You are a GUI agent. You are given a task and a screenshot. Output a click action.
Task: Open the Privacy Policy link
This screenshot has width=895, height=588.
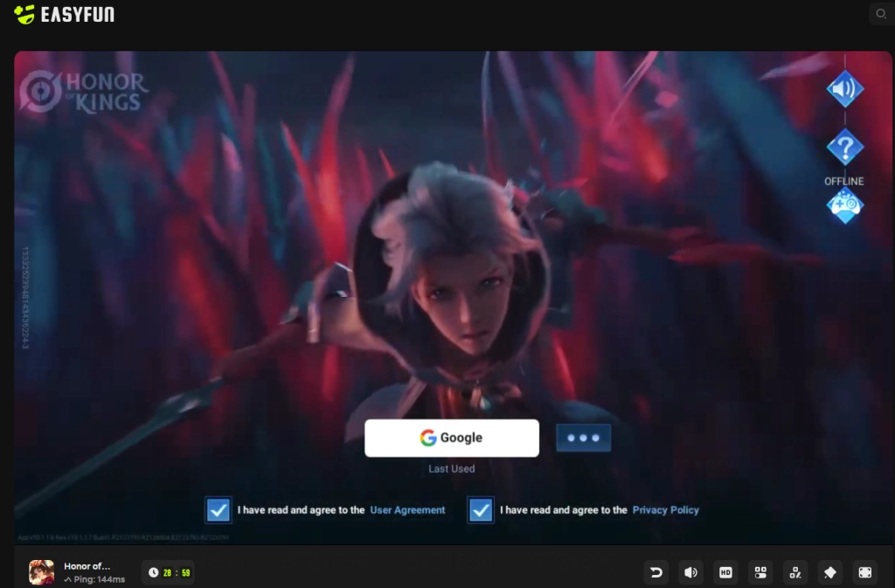665,510
